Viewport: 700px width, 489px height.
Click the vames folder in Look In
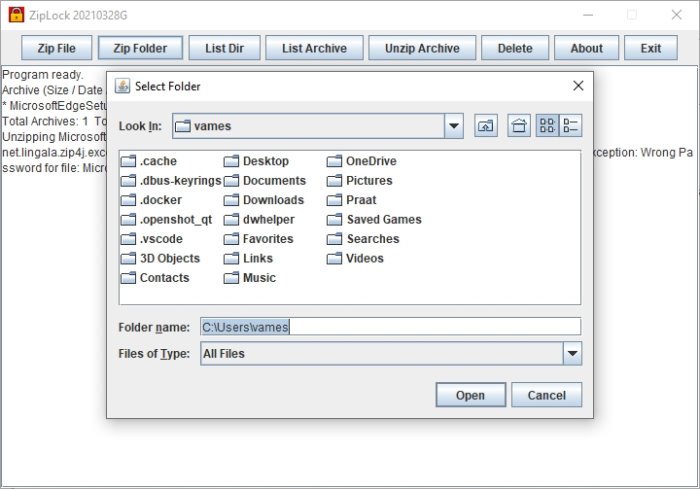click(203, 126)
